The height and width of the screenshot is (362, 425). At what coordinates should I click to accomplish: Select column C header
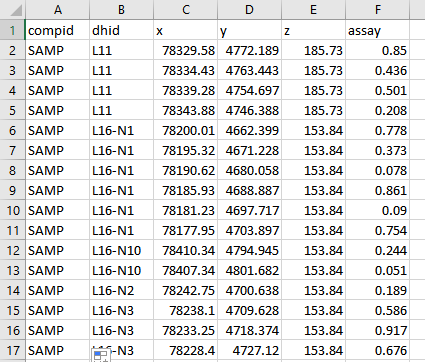point(185,10)
